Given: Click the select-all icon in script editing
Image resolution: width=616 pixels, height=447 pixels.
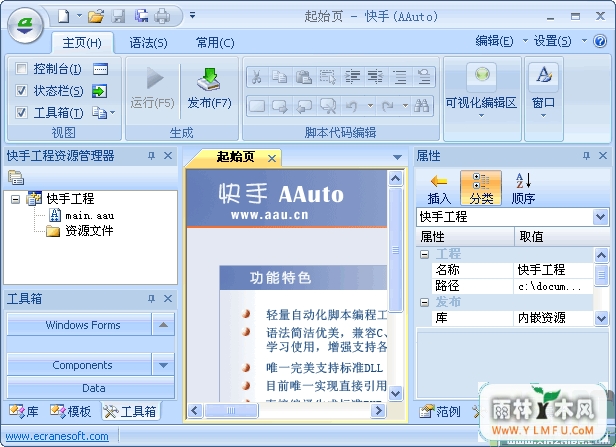Looking at the screenshot, I should (328, 77).
